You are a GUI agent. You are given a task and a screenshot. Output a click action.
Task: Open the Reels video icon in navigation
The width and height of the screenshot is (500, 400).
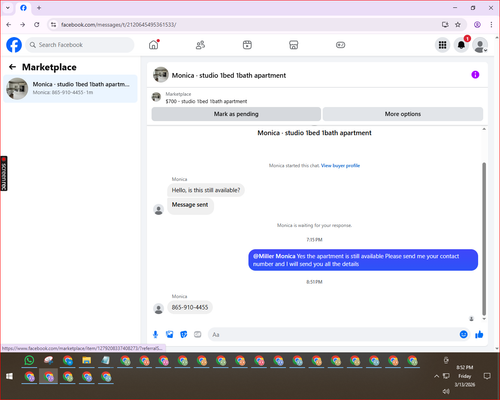click(x=247, y=45)
